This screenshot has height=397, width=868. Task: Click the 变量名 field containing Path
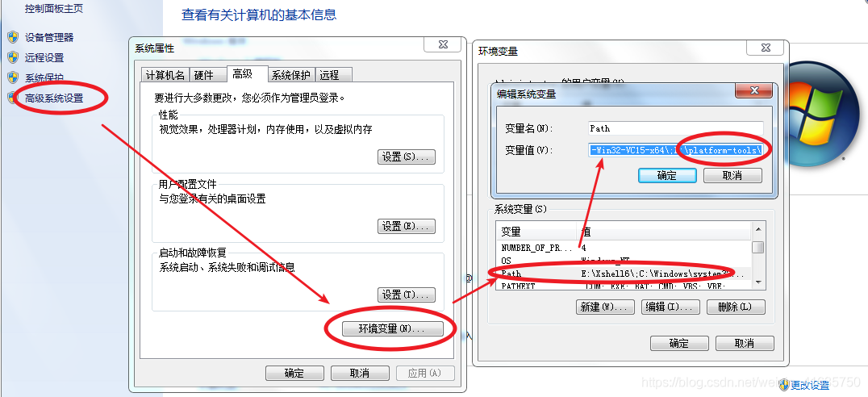676,128
